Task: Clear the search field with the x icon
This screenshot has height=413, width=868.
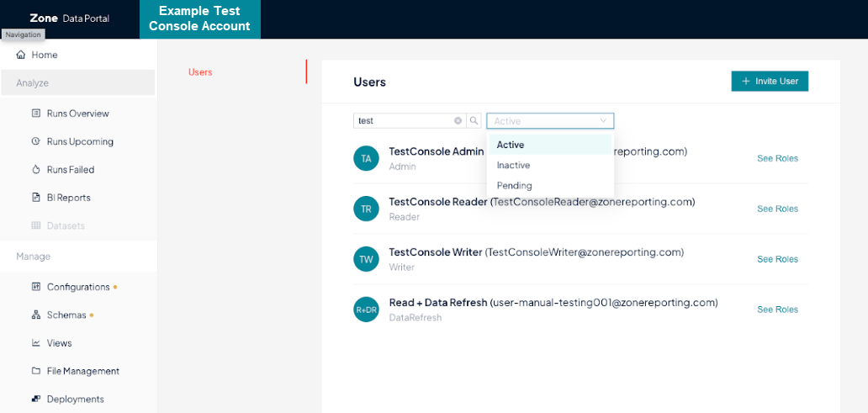Action: point(458,120)
